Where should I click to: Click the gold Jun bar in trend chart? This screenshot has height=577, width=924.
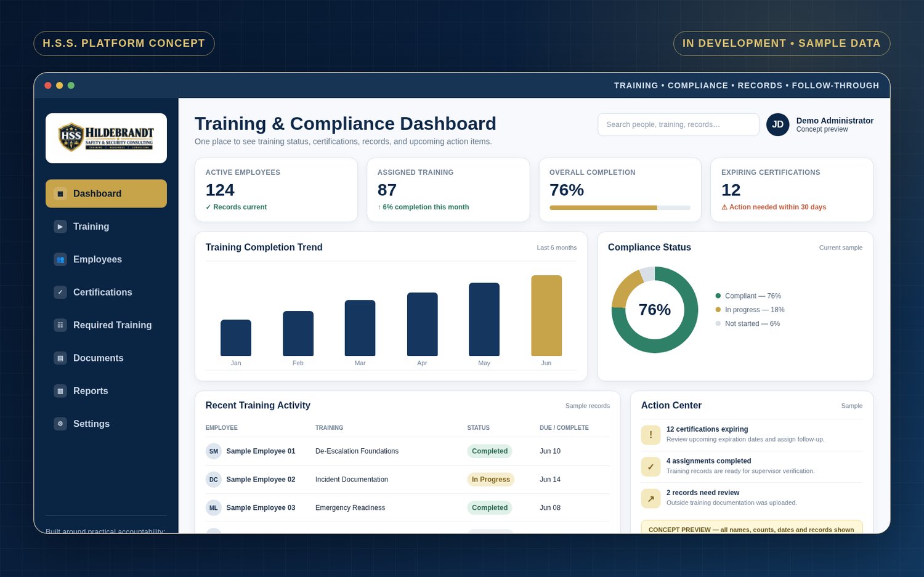[x=546, y=315]
